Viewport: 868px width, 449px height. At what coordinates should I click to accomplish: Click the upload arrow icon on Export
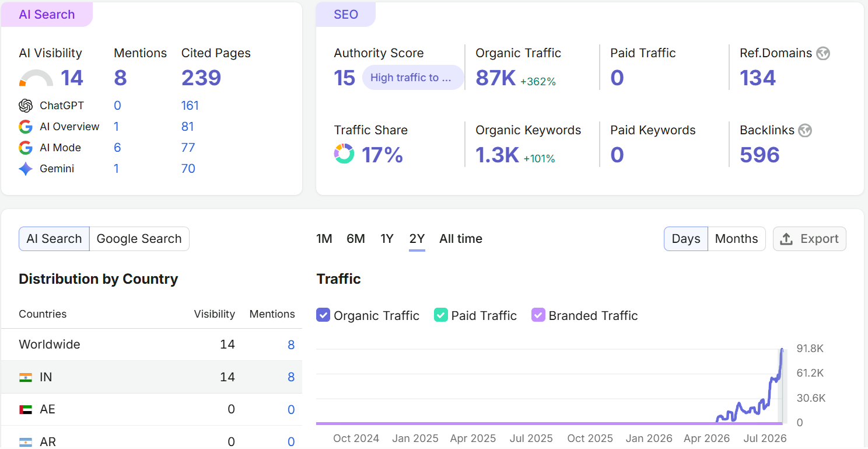786,239
